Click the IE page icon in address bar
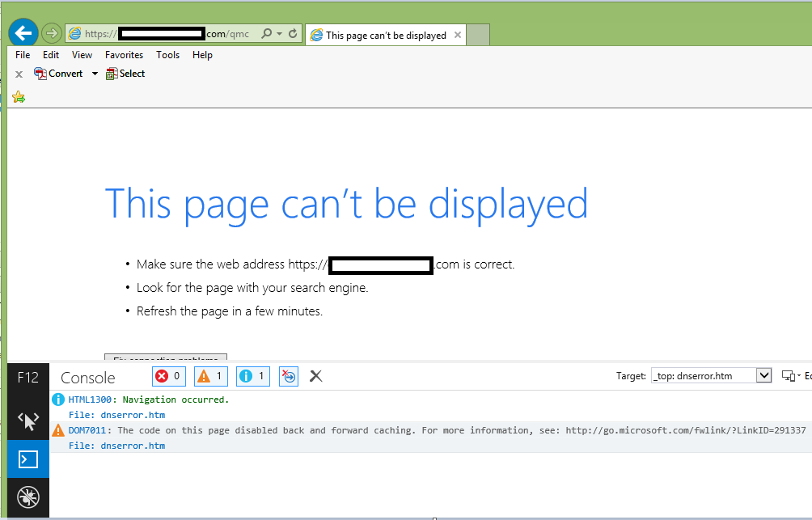Screen dimensions: 812x520 point(75,34)
